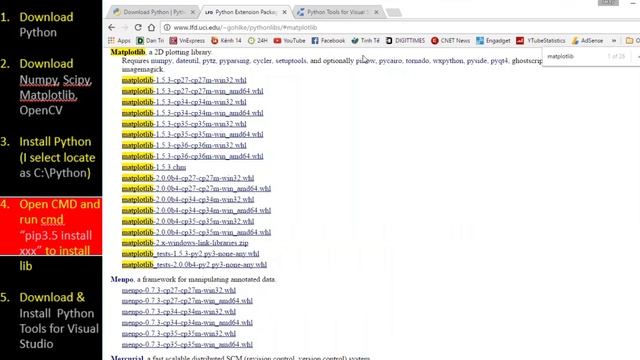This screenshot has height=360, width=640.
Task: Click the site info icon in address bar
Action: point(167,27)
